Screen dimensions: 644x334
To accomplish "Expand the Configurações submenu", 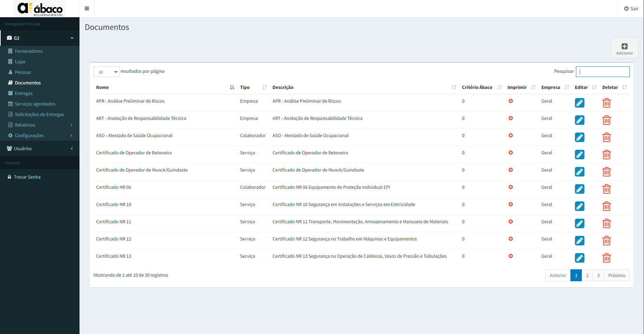I will pyautogui.click(x=40, y=135).
